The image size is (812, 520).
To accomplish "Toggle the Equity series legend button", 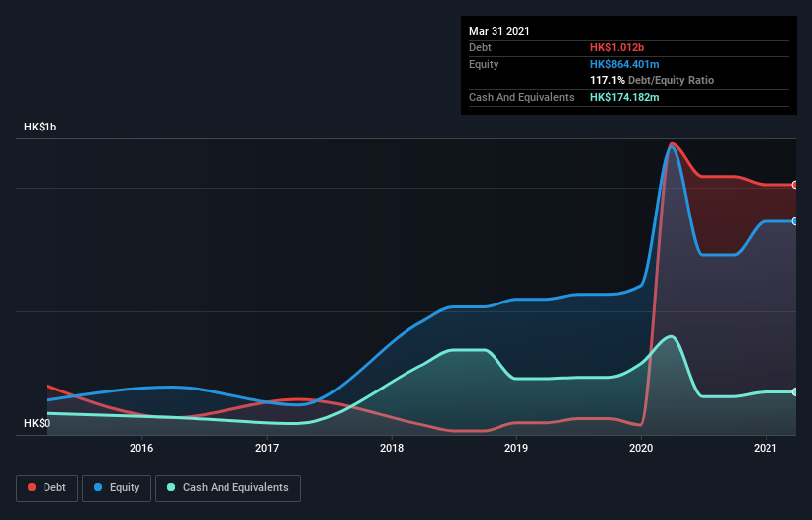I will 117,488.
